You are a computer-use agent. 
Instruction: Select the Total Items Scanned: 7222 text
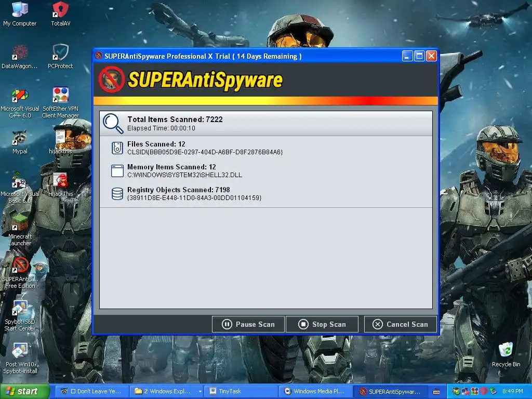tap(175, 119)
